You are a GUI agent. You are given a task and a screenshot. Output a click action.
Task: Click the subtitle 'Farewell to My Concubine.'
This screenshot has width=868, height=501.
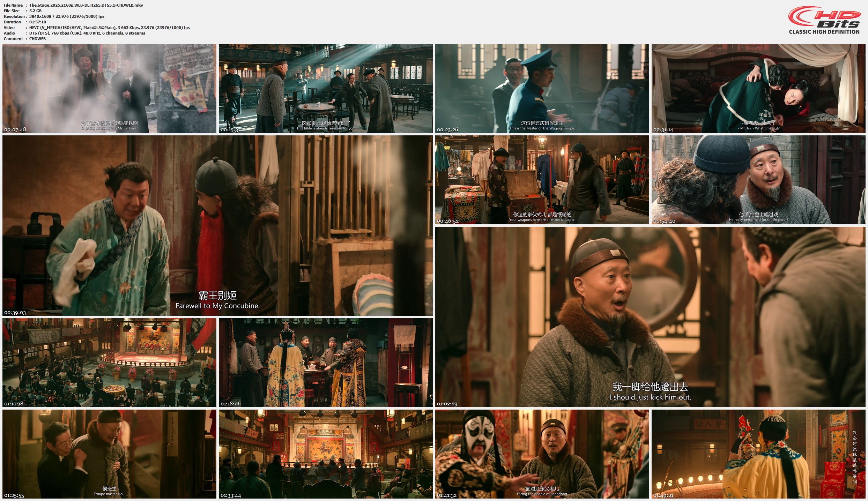(217, 306)
